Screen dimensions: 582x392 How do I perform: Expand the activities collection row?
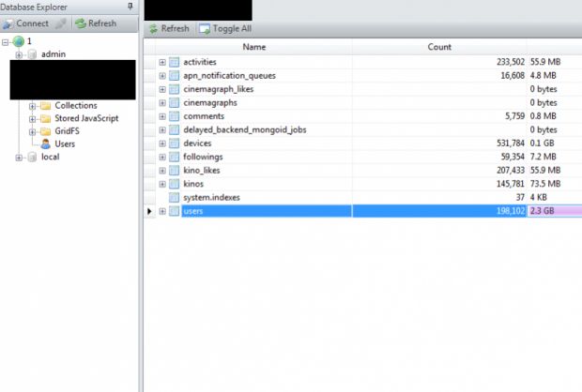click(162, 62)
